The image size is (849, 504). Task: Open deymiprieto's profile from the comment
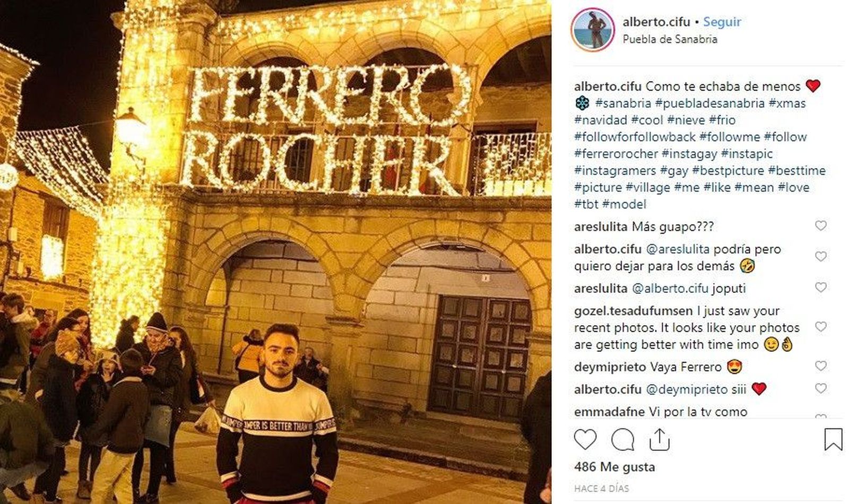point(610,367)
